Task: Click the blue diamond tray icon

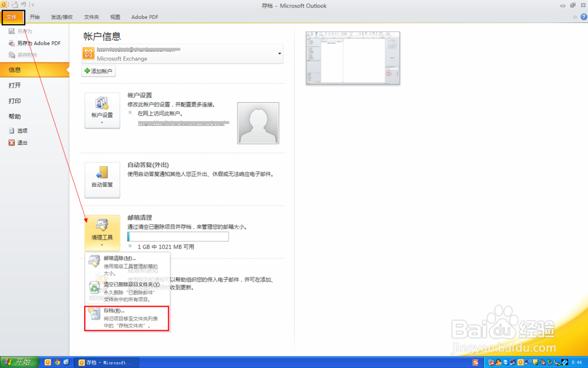Action: pos(564,362)
